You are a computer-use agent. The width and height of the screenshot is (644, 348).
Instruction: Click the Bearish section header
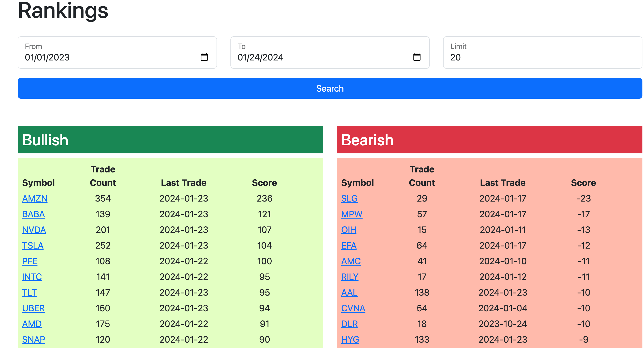[x=489, y=140]
